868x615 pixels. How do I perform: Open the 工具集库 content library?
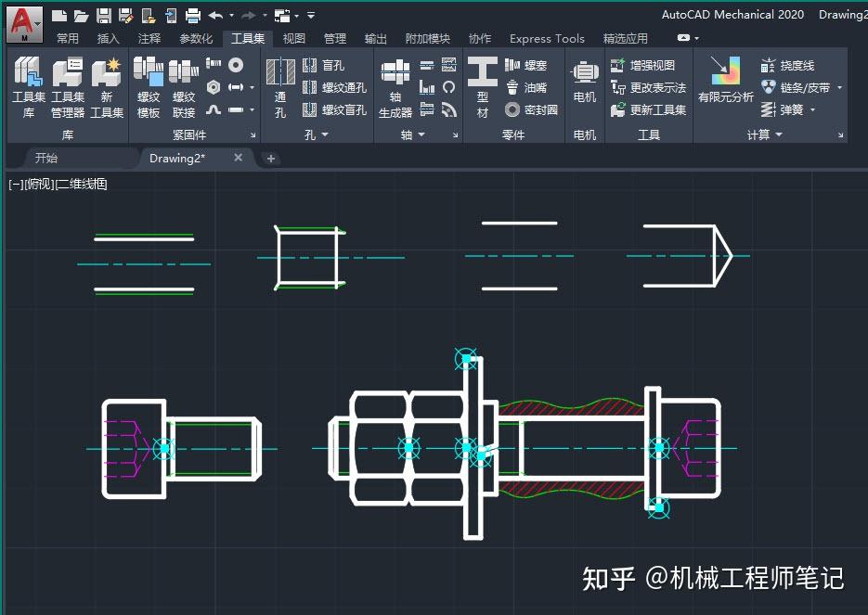tap(27, 88)
